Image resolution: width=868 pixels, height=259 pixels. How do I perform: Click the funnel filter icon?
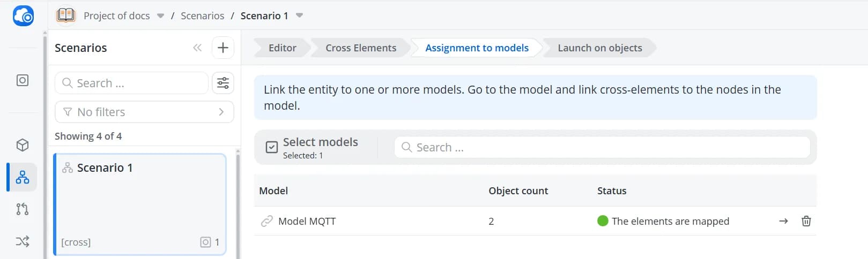68,112
